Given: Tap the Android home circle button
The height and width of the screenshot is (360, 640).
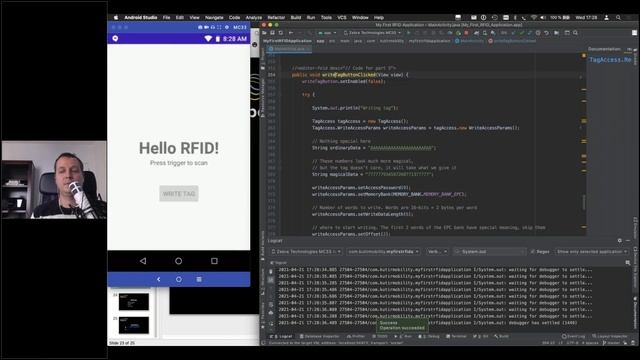Looking at the screenshot, I should 178,261.
